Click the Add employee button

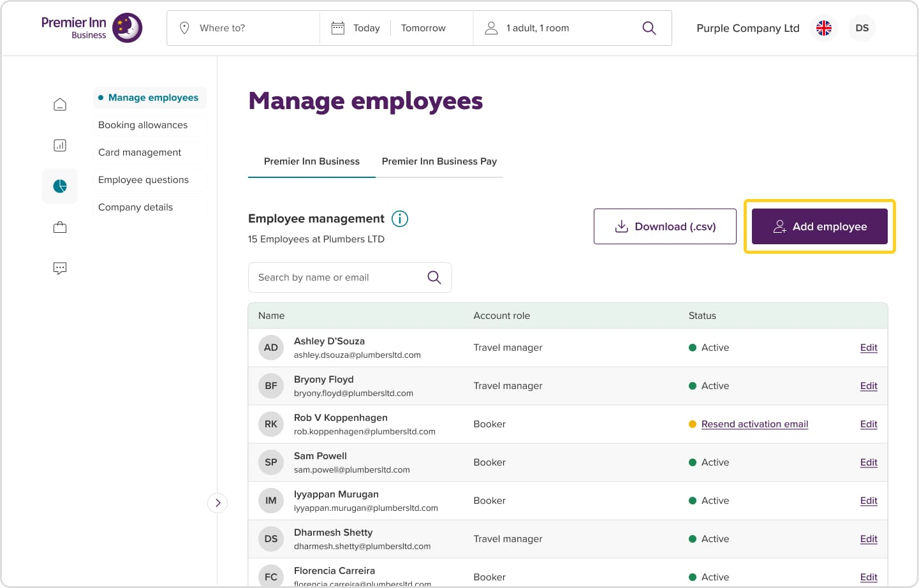click(820, 226)
